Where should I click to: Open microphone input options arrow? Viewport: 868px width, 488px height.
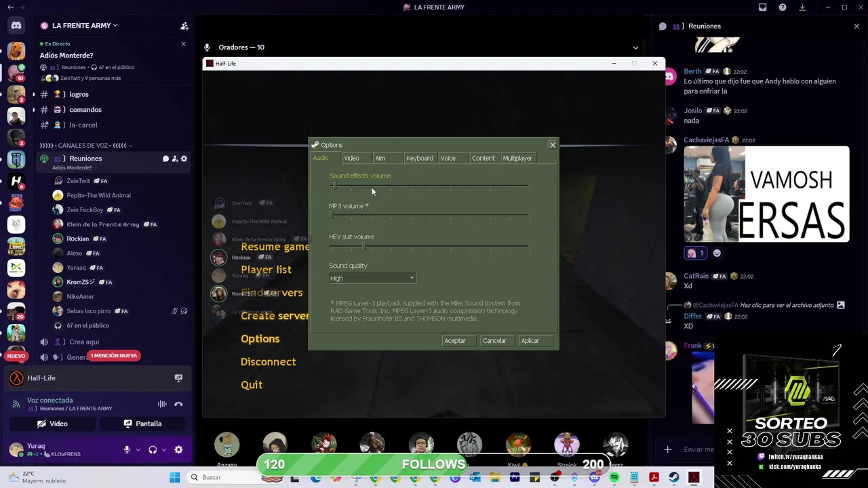[x=138, y=449]
